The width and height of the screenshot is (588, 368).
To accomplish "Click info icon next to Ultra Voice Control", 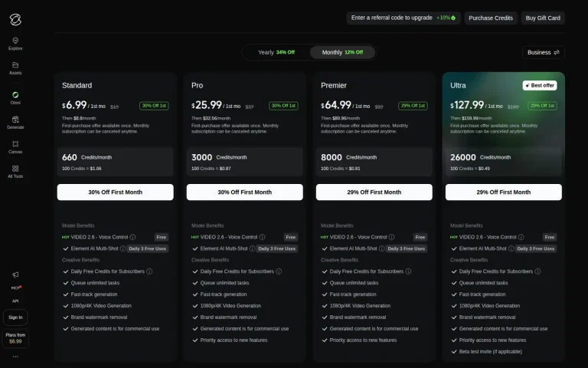I will pos(521,238).
